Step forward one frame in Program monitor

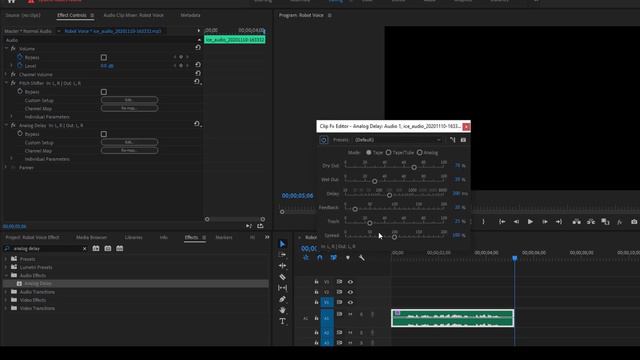[x=544, y=222]
